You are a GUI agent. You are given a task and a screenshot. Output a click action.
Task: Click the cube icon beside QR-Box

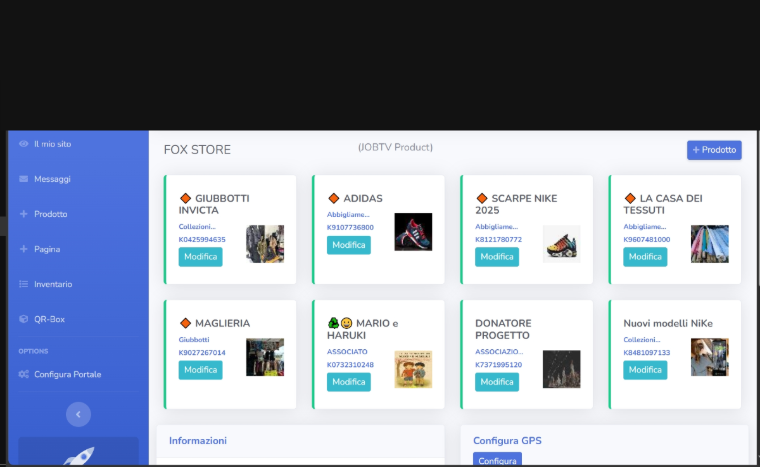point(23,319)
